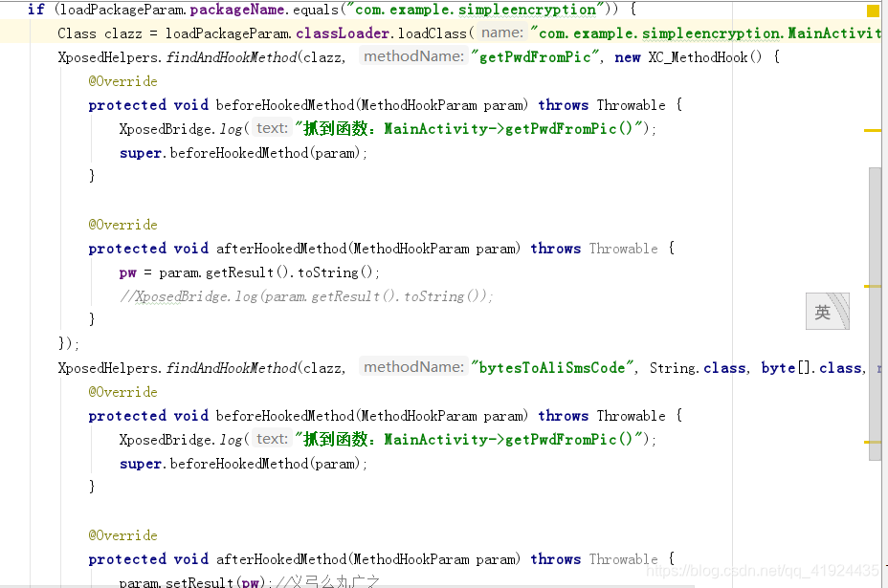The width and height of the screenshot is (888, 588).
Task: Click first beforeHookedMethod declaration under getPwdFromPic hook
Action: (x=385, y=105)
